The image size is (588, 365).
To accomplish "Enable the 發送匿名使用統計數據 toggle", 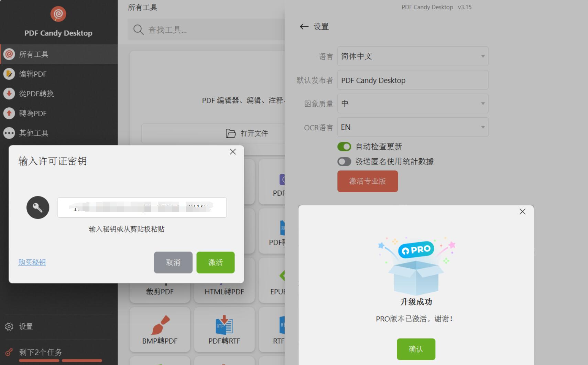I will pos(344,162).
